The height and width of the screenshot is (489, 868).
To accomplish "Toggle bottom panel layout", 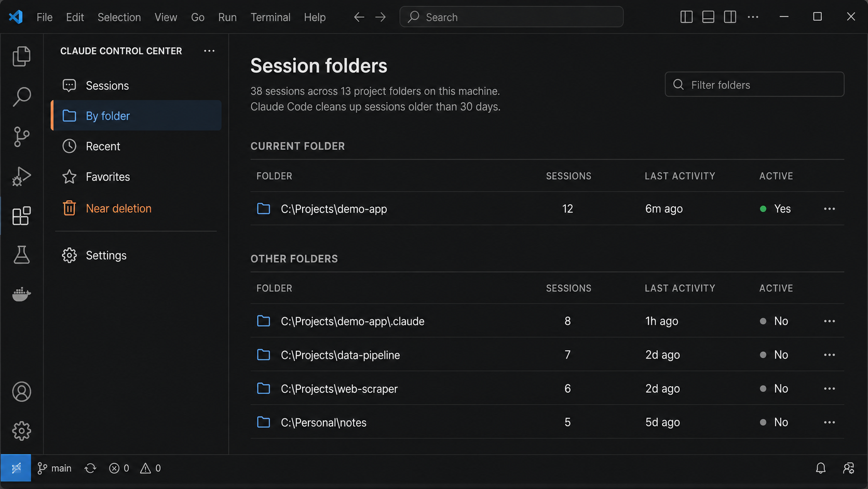I will (x=708, y=17).
